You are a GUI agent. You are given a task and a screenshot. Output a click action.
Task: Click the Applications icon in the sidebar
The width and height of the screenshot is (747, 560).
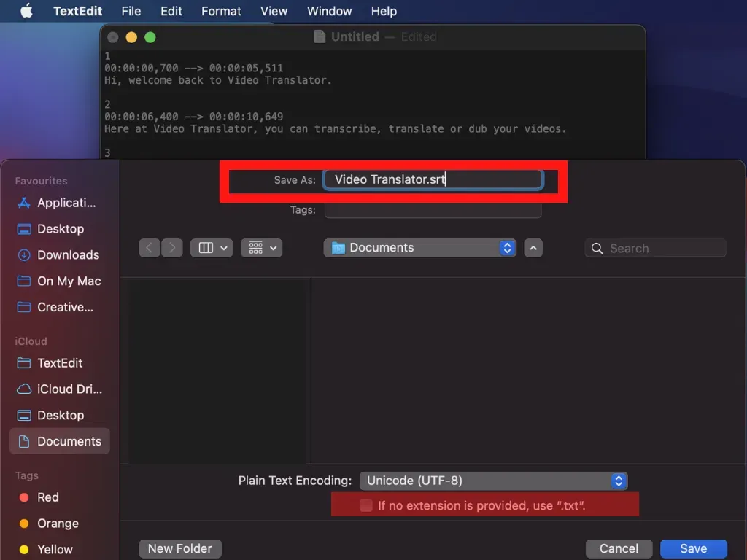(x=24, y=203)
